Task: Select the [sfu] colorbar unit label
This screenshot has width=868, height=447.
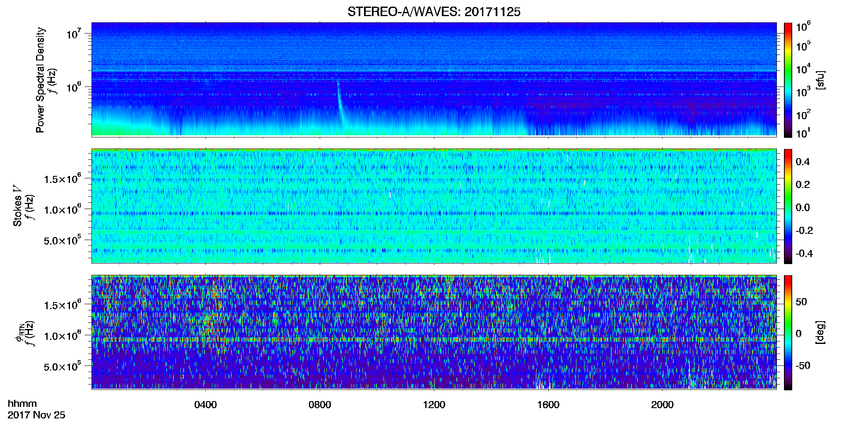Action: 820,80
